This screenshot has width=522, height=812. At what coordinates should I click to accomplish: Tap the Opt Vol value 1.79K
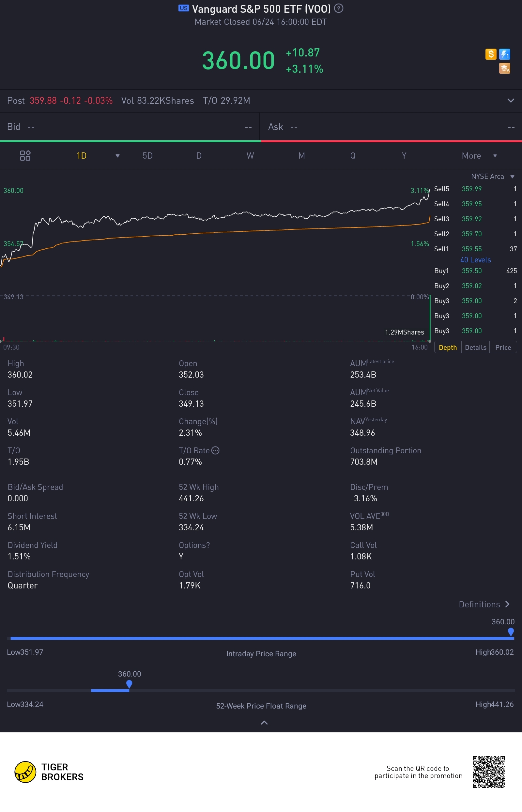(x=190, y=586)
